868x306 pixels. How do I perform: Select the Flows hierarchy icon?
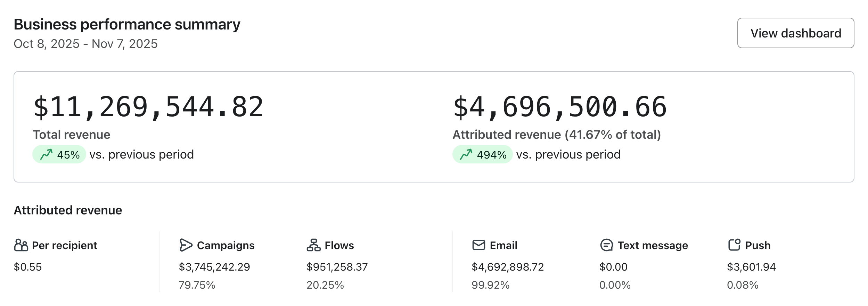[313, 245]
